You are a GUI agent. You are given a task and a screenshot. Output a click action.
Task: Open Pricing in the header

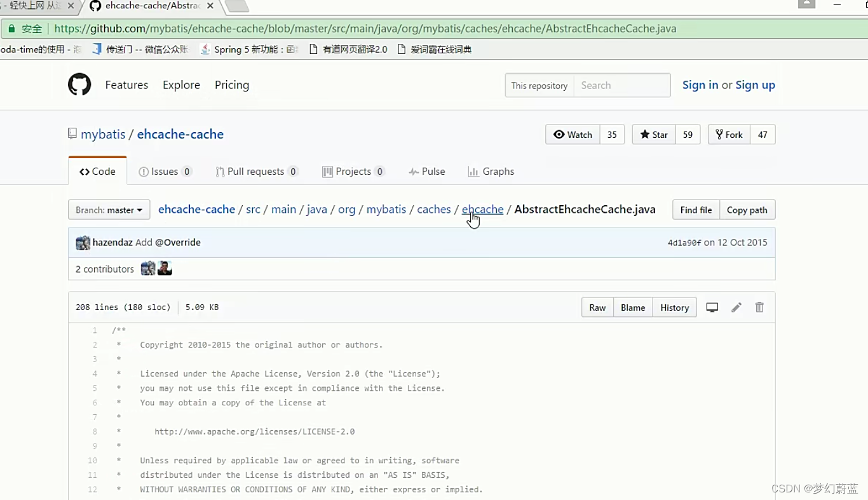coord(232,84)
